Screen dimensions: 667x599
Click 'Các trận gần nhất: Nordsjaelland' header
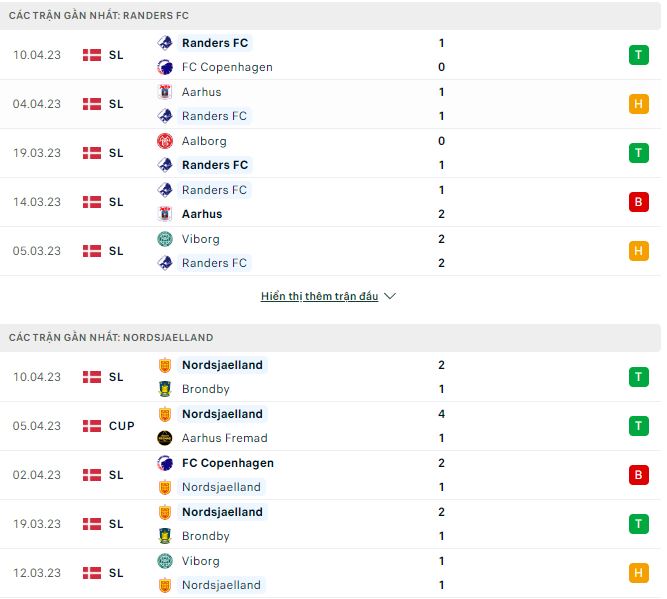[x=111, y=338]
